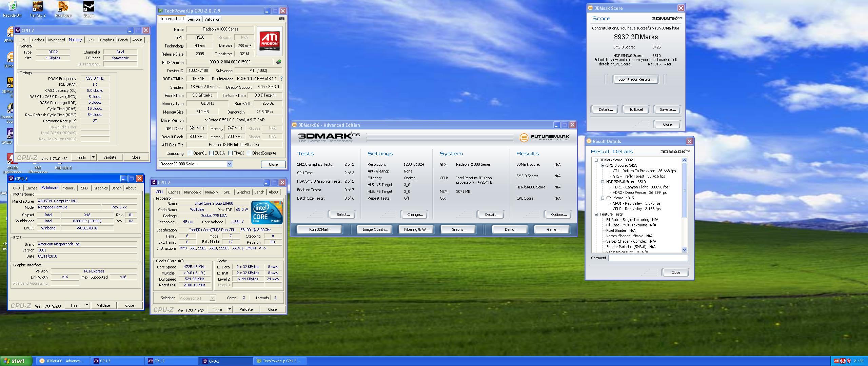Open the SPD tab in the CPU-Z memory window
This screenshot has width=868, height=366.
pos(91,40)
